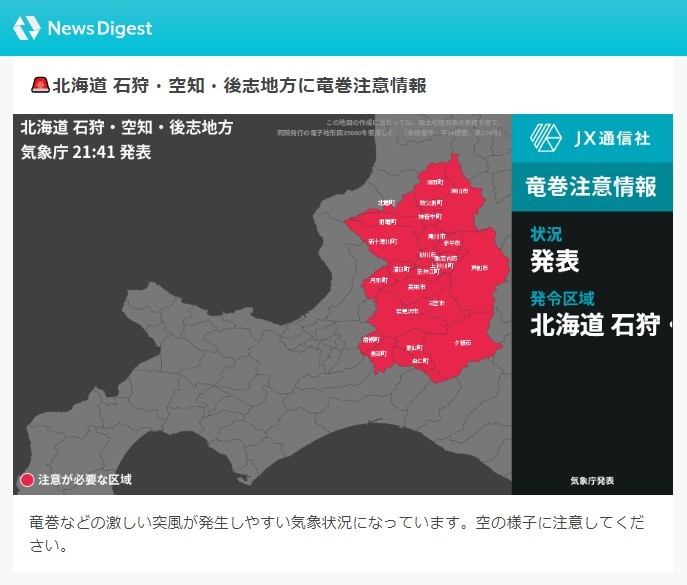This screenshot has height=585, width=687.
Task: Click the 歌志内市 label on the map
Action: point(446,259)
